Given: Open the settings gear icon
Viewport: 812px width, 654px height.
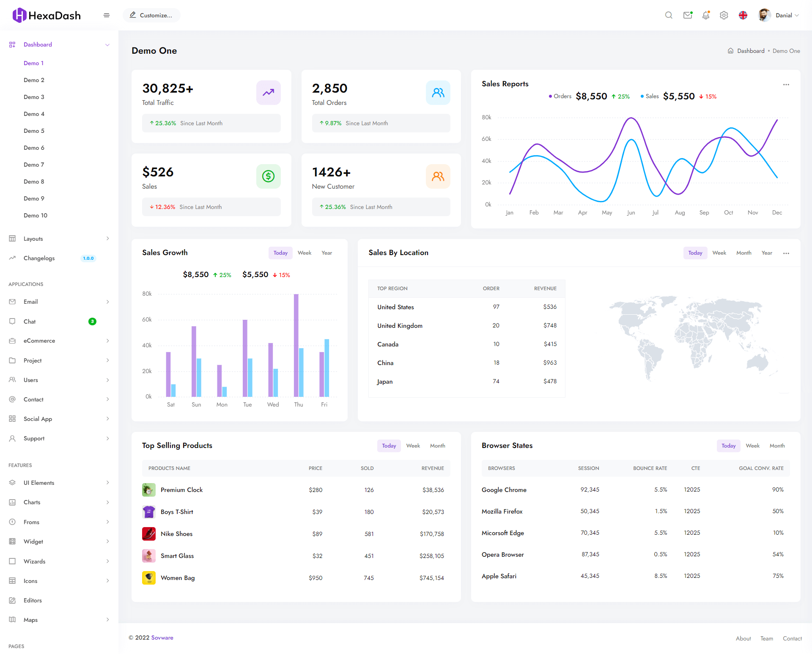Looking at the screenshot, I should click(x=724, y=15).
